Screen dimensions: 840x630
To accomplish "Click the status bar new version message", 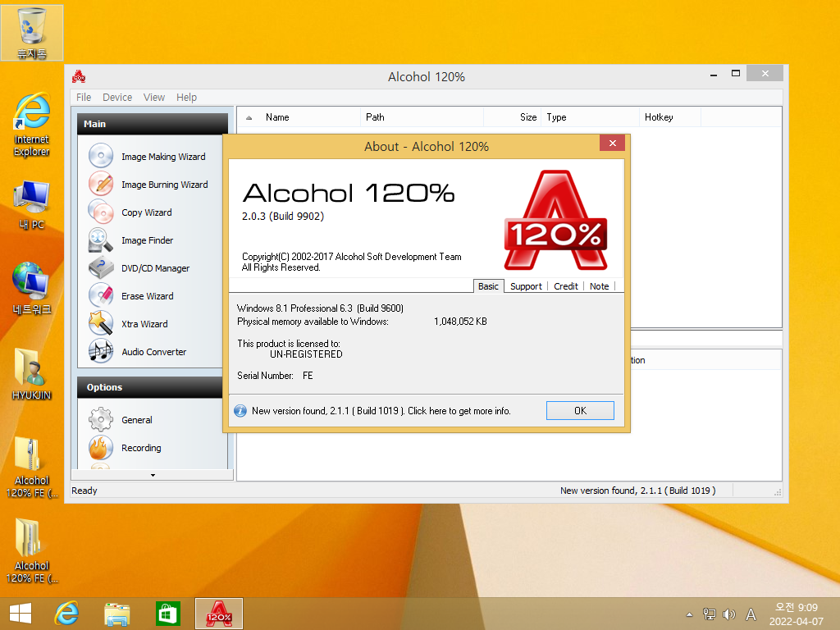I will click(637, 491).
